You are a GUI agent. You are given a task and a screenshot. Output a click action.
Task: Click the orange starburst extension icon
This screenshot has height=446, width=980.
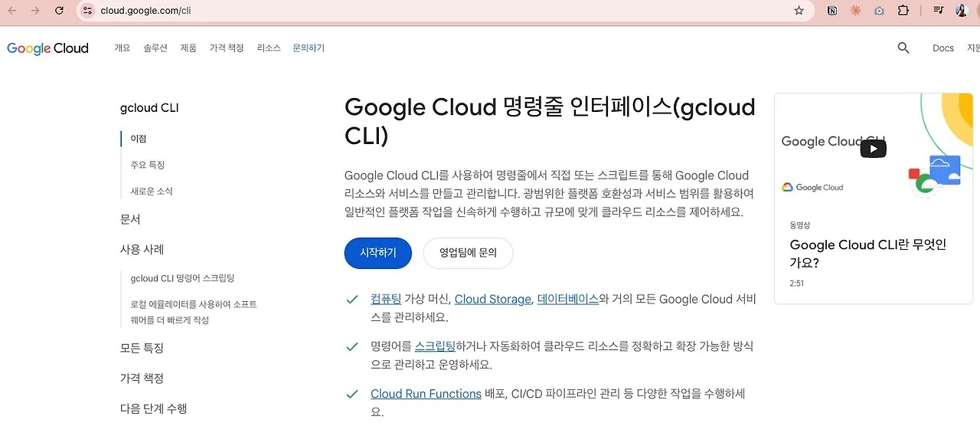coord(855,11)
